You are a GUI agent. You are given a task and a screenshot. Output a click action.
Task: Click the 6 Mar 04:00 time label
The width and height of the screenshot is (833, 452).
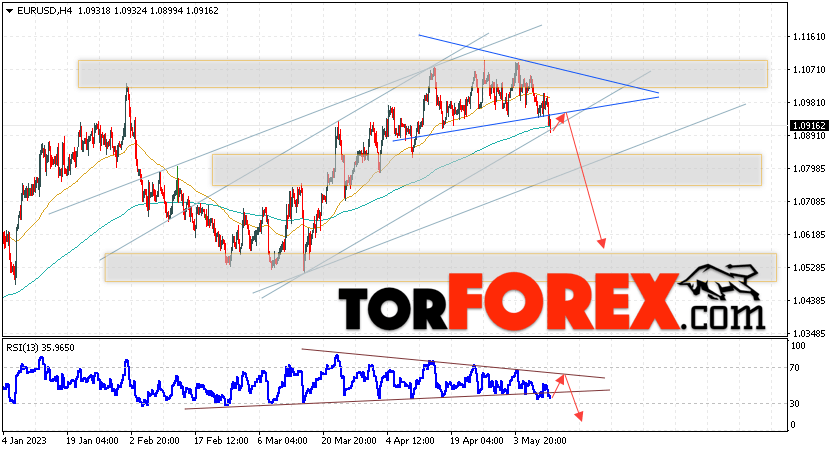tap(283, 441)
